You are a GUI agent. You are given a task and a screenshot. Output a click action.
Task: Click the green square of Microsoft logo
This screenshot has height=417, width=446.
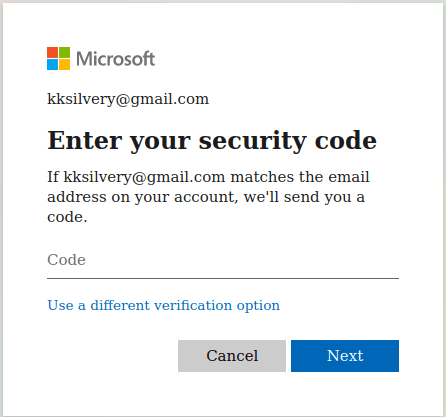65,52
